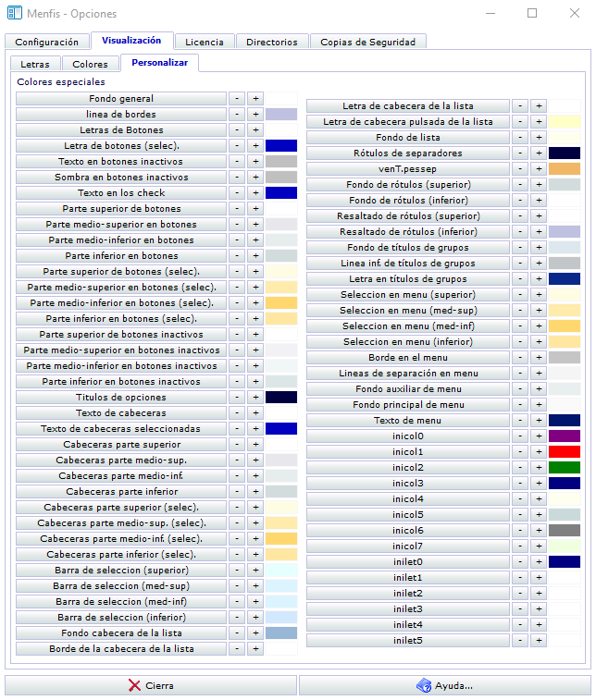
Task: Click Titulos de opciones button
Action: click(x=121, y=398)
